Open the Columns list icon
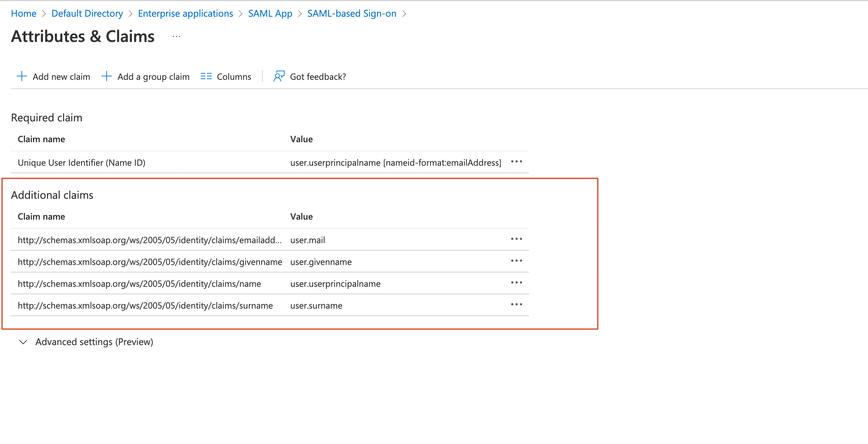This screenshot has height=444, width=868. point(206,76)
